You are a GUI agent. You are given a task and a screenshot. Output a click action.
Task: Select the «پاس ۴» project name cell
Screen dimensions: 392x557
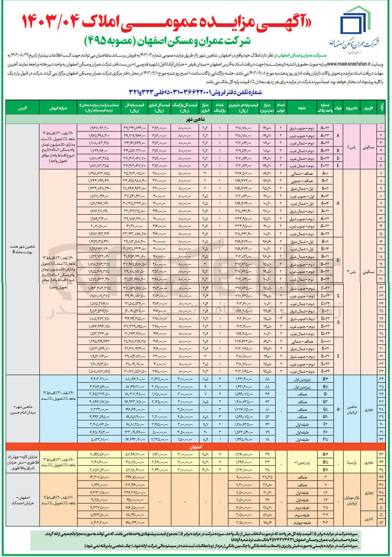352,271
